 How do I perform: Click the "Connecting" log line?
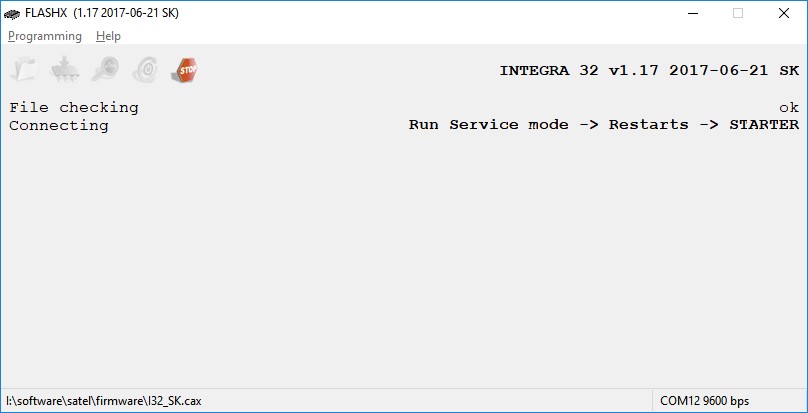pyautogui.click(x=59, y=125)
